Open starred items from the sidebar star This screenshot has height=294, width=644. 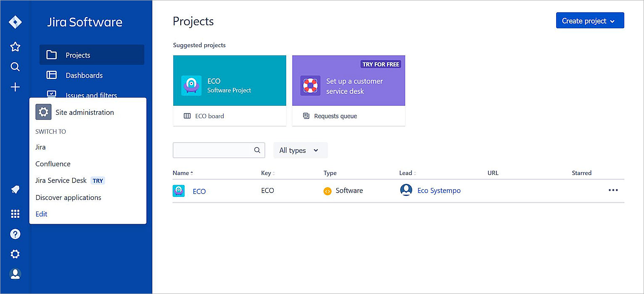[x=15, y=47]
